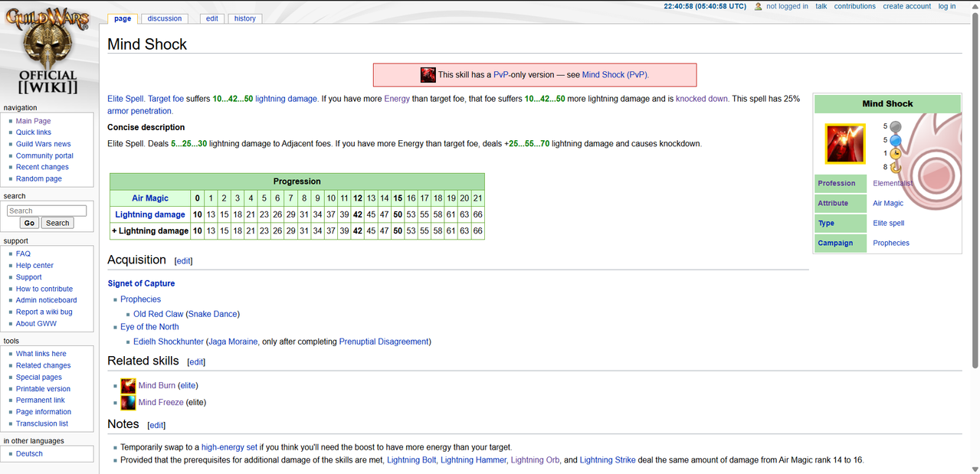Open the history tab
Viewport: 980px width, 474px height.
[245, 18]
